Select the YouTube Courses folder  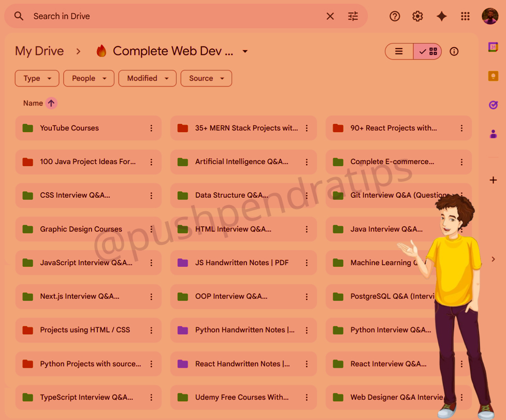[88, 128]
